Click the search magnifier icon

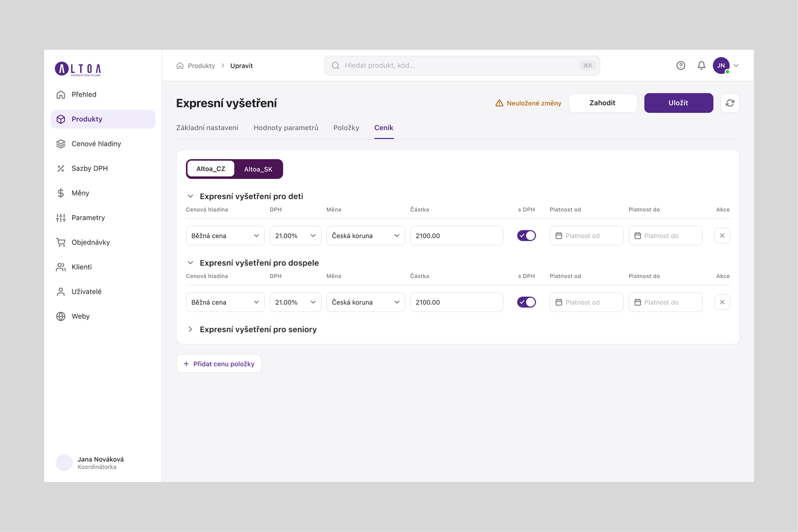tap(336, 66)
